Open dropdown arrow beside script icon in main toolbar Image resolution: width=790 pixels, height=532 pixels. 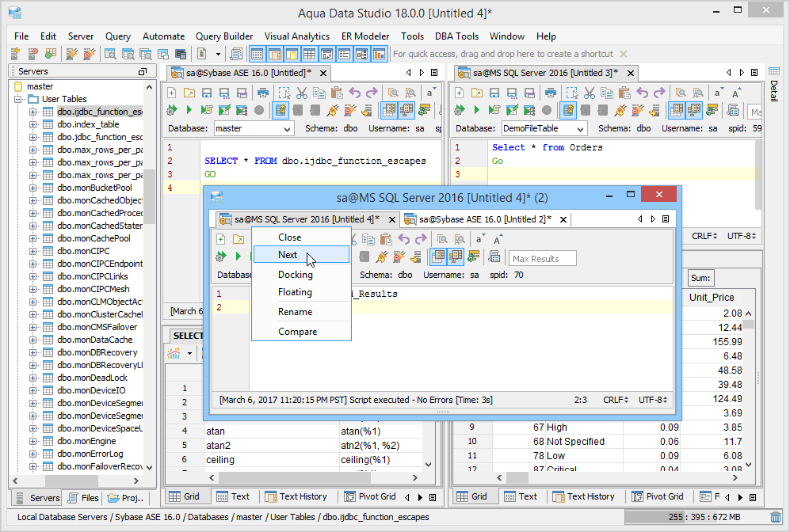click(x=218, y=54)
